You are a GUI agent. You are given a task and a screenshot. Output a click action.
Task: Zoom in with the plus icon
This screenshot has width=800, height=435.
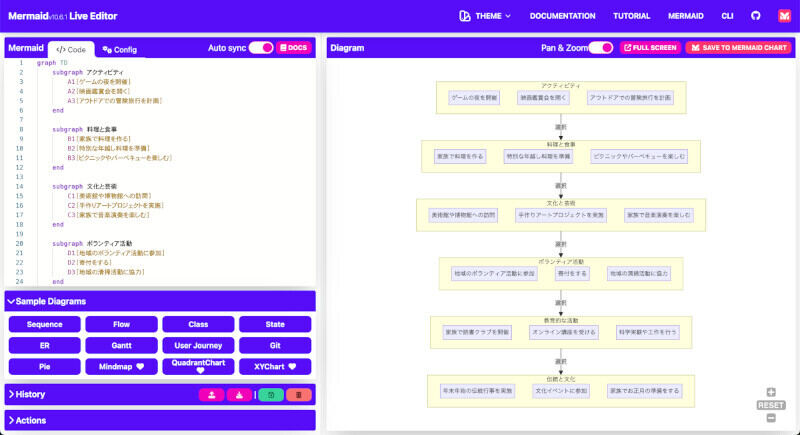(x=770, y=393)
